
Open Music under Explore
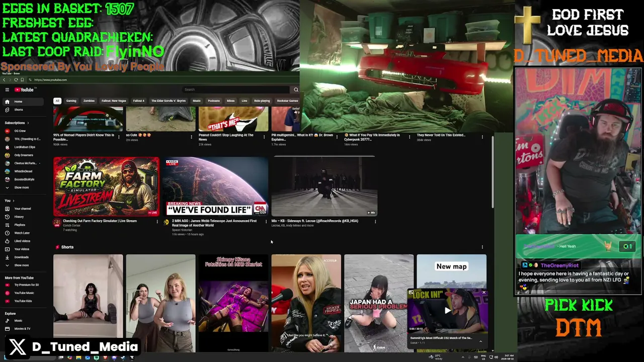[x=24, y=320]
